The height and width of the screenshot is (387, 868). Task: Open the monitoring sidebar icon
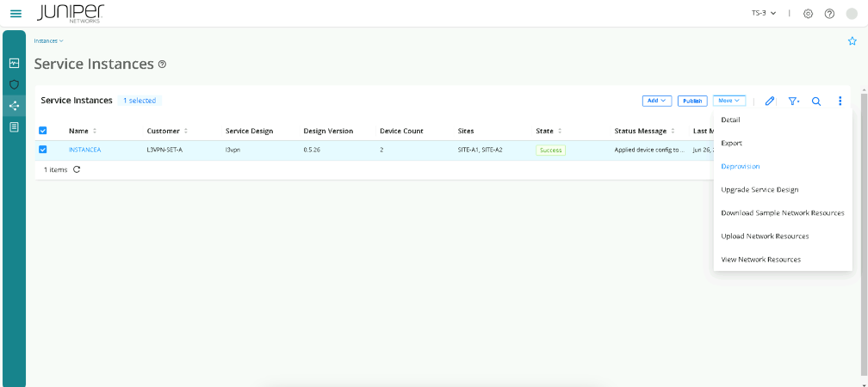pos(15,63)
